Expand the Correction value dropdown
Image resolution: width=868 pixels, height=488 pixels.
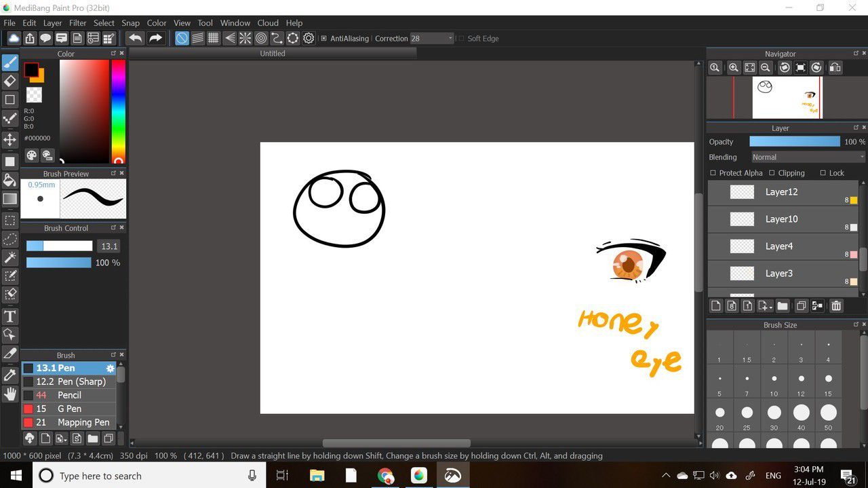(x=450, y=39)
